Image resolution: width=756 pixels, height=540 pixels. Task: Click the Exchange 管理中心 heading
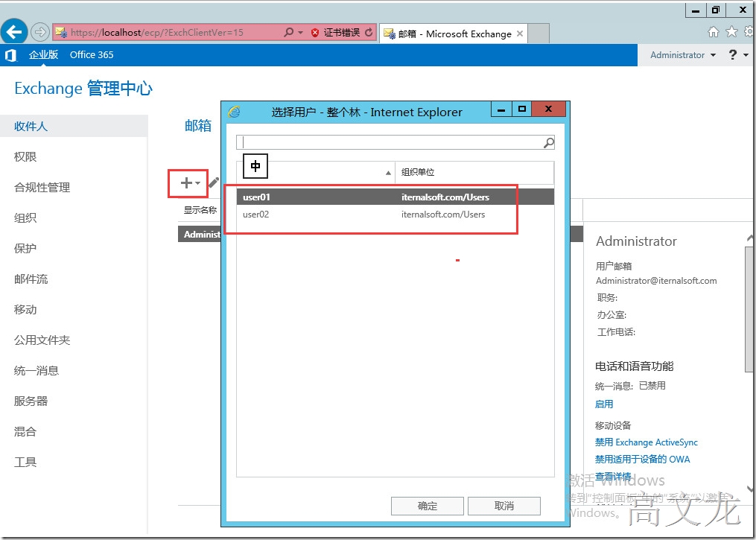point(83,88)
